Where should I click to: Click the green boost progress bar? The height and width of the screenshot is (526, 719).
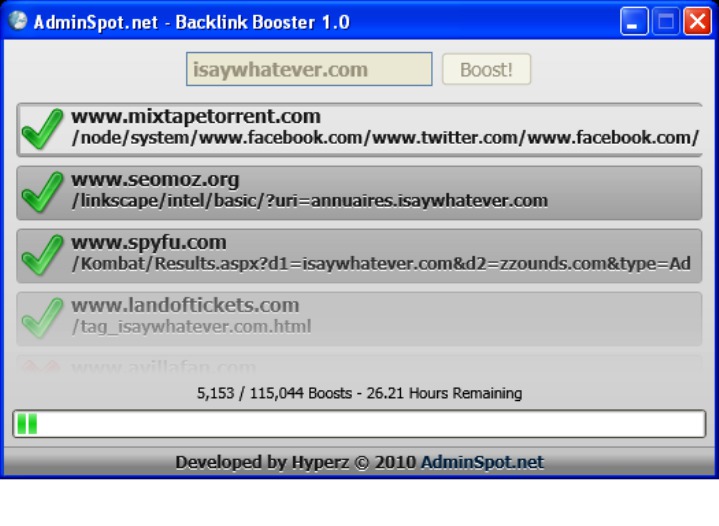coord(359,424)
